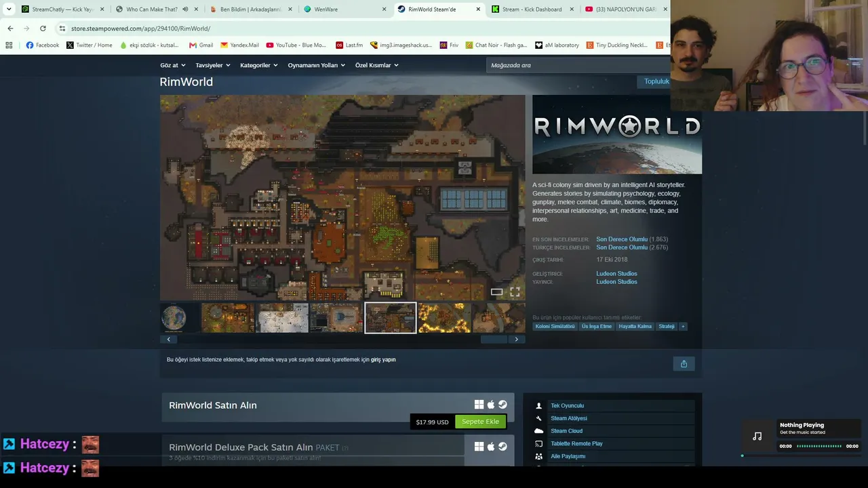Open the Tiny Duckling Neckl... bookmark

[x=616, y=45]
